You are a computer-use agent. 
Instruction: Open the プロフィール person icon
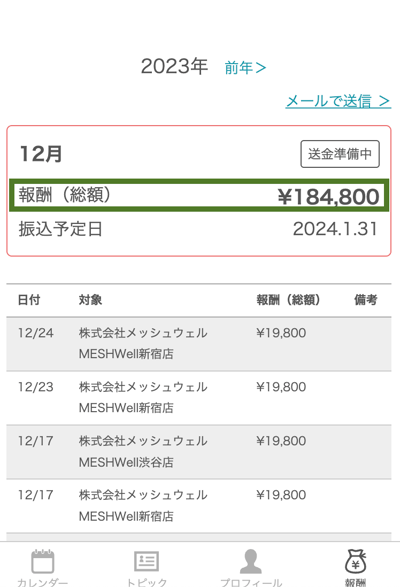[251, 561]
